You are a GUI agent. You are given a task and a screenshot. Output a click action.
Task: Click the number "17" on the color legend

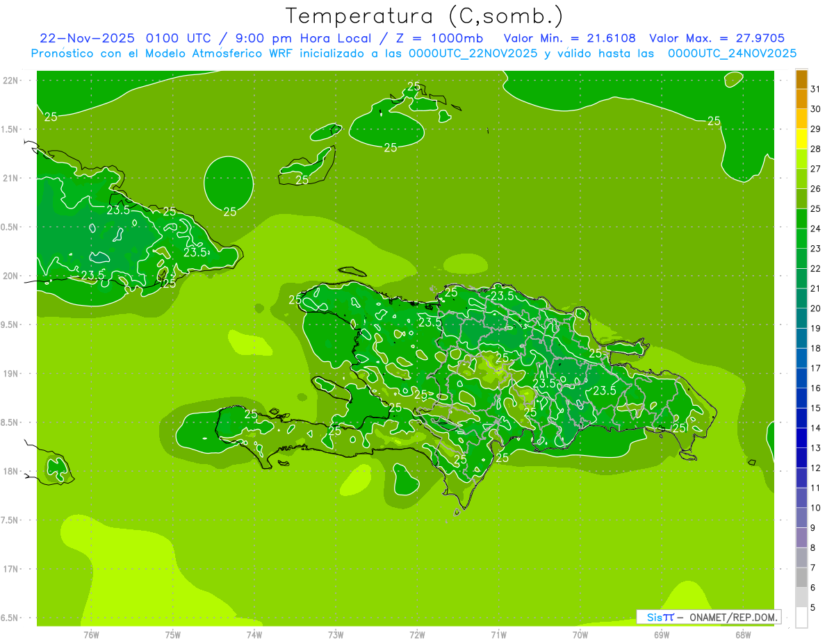point(816,368)
